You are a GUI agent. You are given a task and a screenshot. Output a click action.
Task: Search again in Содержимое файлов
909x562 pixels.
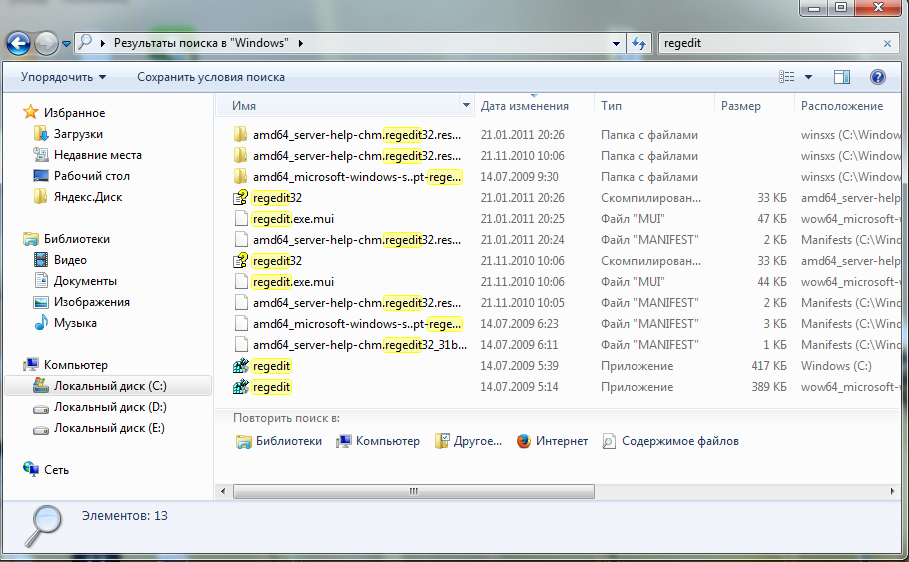(x=680, y=441)
